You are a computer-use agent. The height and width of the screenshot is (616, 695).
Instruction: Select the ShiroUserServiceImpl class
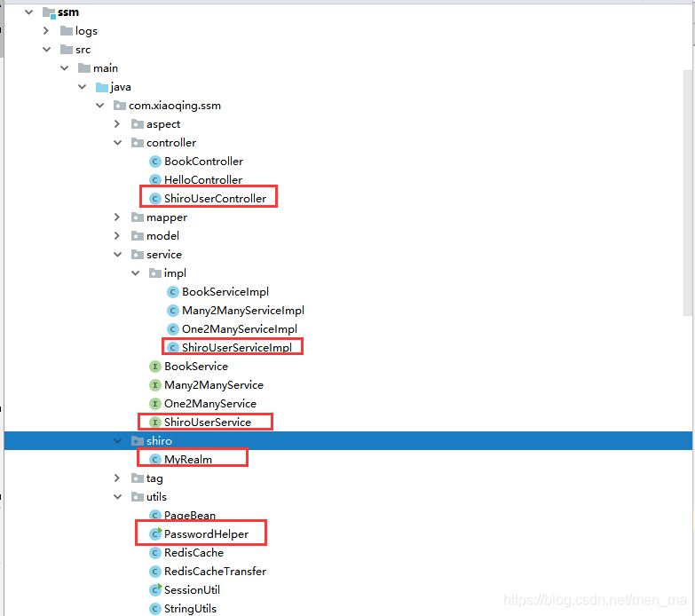click(x=237, y=347)
